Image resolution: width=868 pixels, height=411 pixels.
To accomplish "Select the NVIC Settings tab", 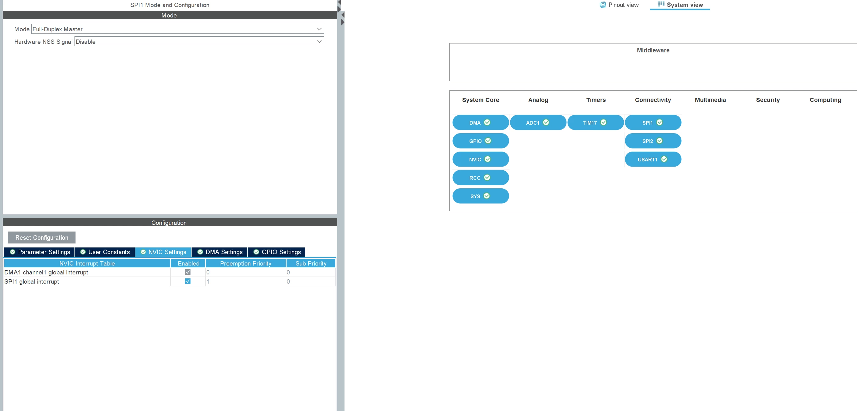I will pos(163,252).
